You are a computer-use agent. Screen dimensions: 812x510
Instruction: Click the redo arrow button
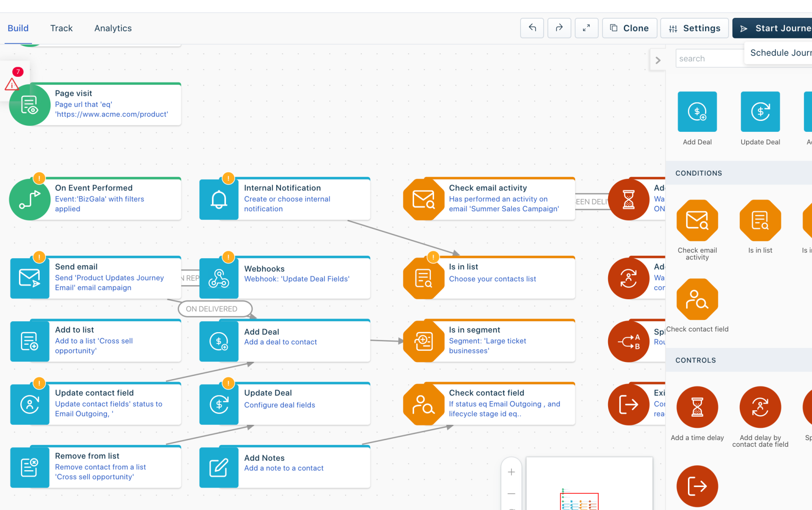coord(559,28)
